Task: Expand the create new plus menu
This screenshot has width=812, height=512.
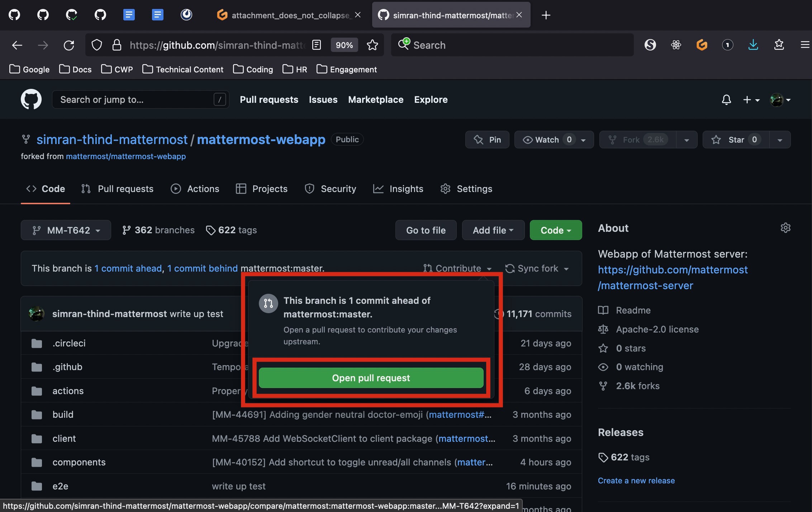Action: coord(751,100)
